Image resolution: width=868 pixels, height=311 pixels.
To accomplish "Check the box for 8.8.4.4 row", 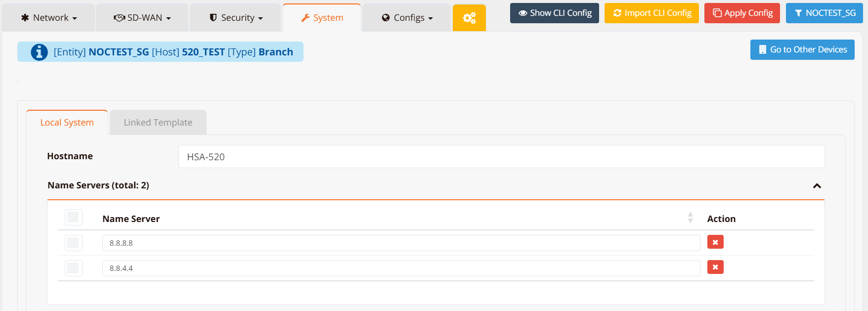I will 73,268.
